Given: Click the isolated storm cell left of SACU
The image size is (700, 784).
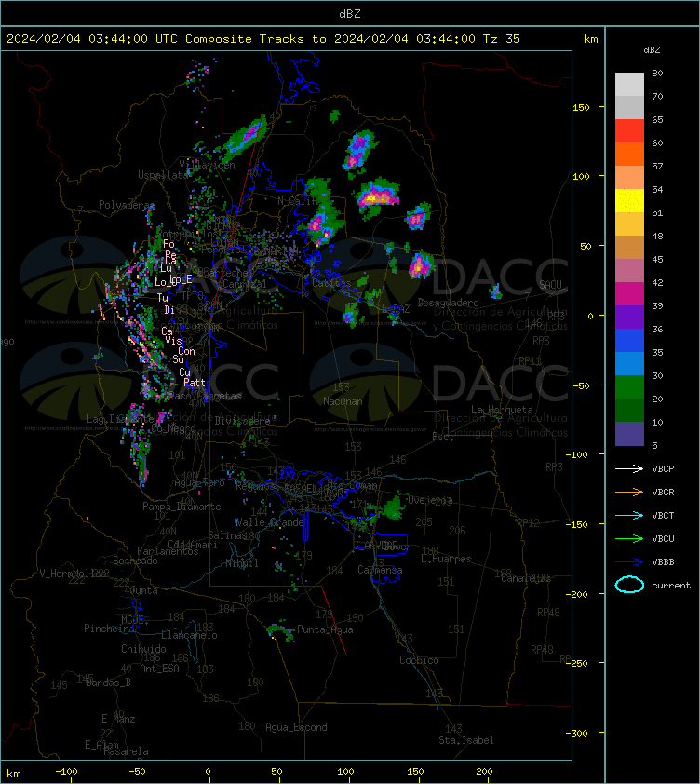Looking at the screenshot, I should [x=496, y=292].
